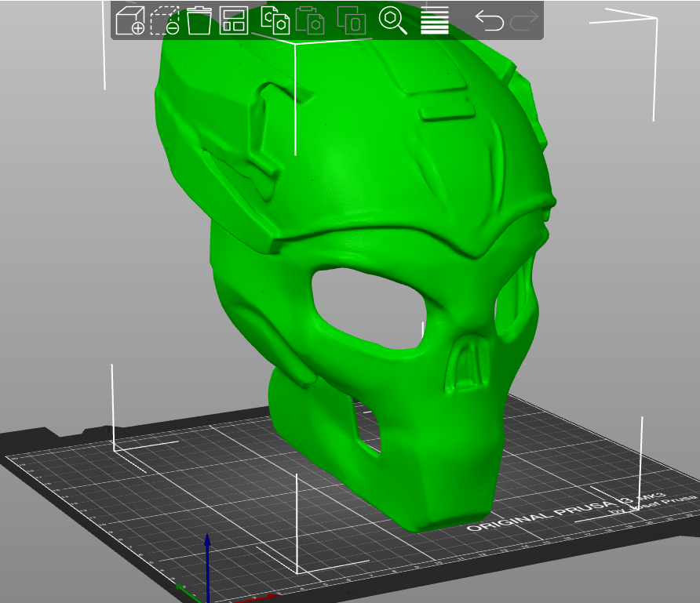Delete all objects with trash icon
700x603 pixels.
click(x=199, y=20)
